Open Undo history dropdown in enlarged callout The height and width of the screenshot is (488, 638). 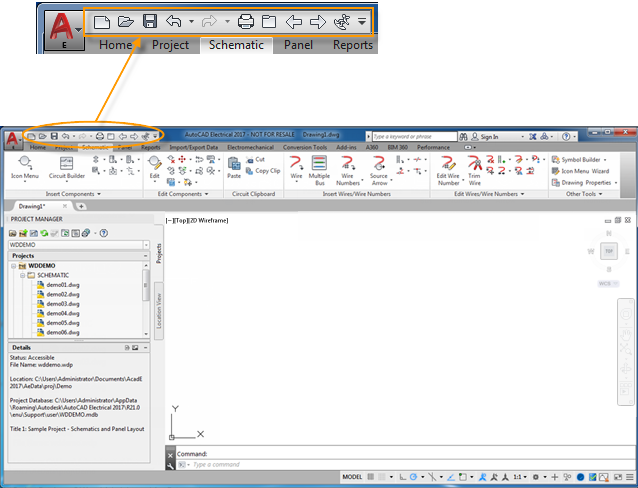[191, 21]
